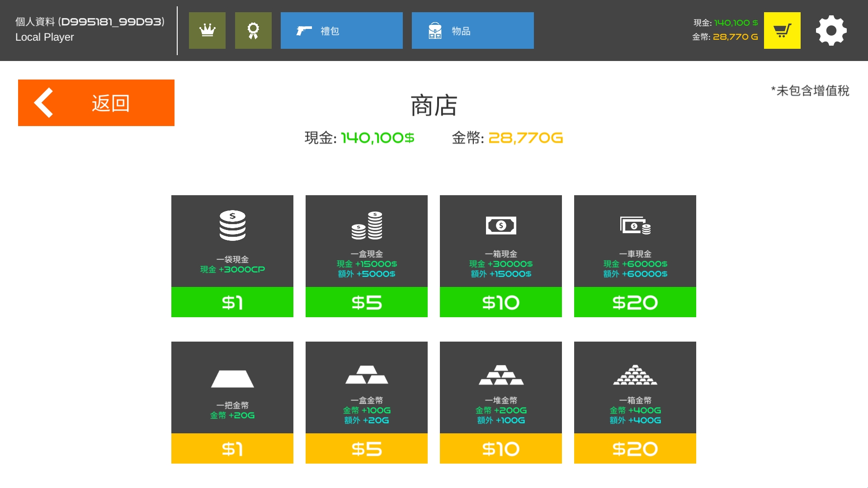Click the store's 金幣: 28,770G amount

coord(507,137)
